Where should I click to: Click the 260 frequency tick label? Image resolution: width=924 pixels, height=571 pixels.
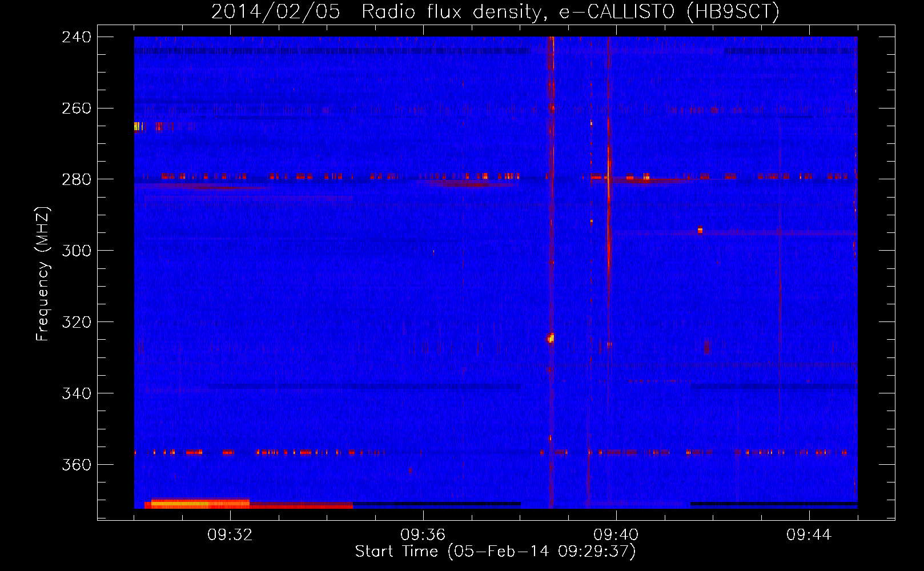pyautogui.click(x=77, y=108)
